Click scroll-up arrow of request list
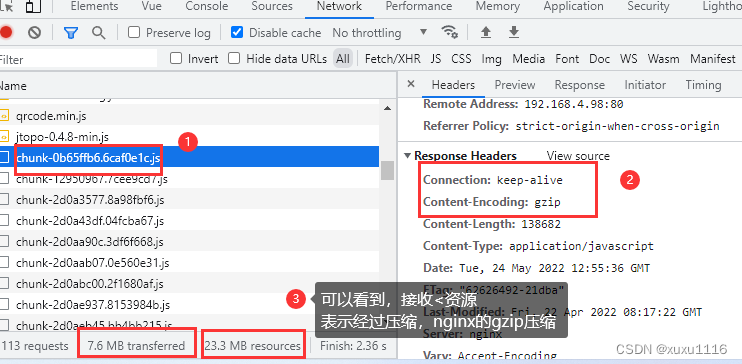742x364 pixels. 387,108
